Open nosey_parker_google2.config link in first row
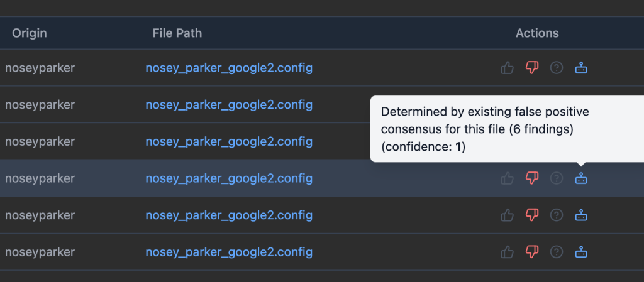The height and width of the screenshot is (282, 644). click(229, 68)
